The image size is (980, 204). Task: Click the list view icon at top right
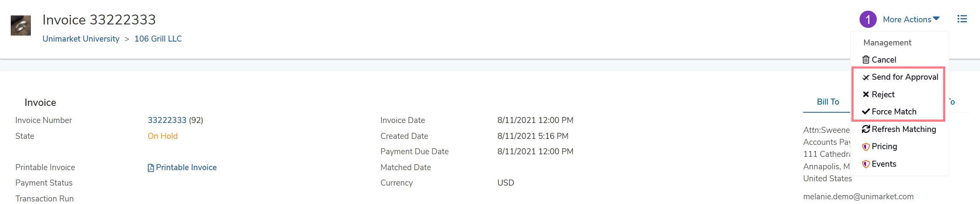(x=962, y=19)
